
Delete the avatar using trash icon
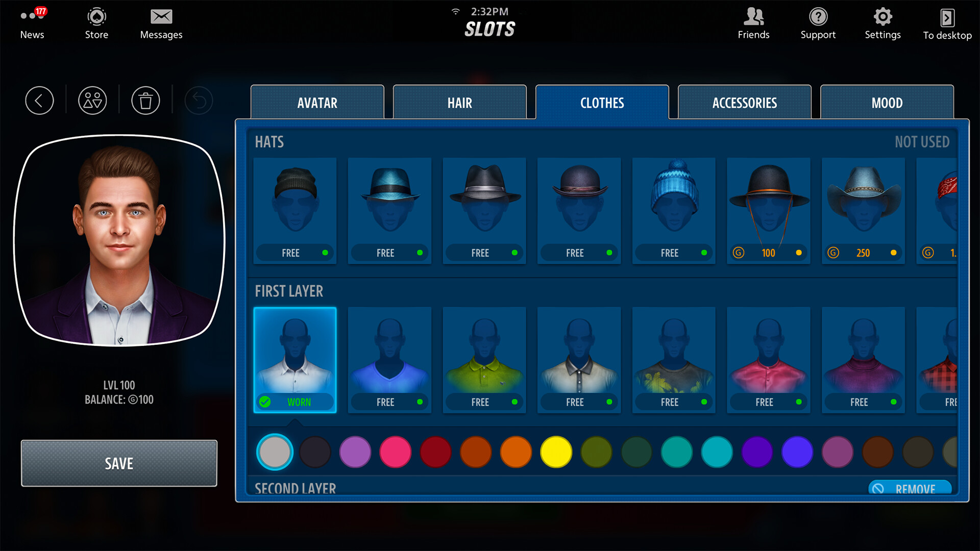point(145,101)
